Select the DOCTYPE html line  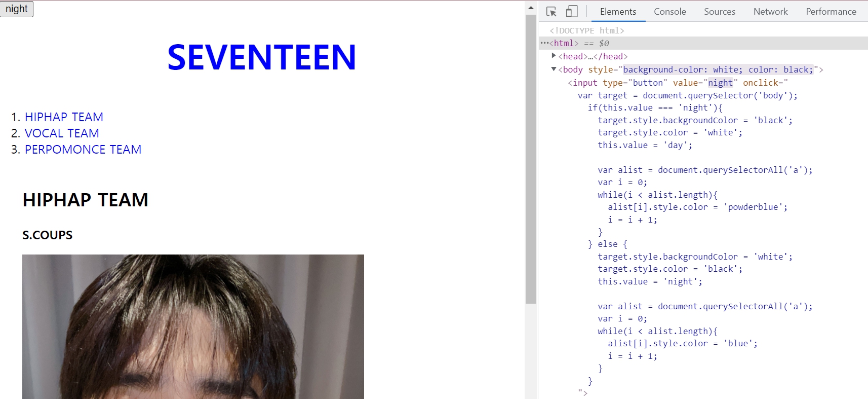pyautogui.click(x=587, y=30)
